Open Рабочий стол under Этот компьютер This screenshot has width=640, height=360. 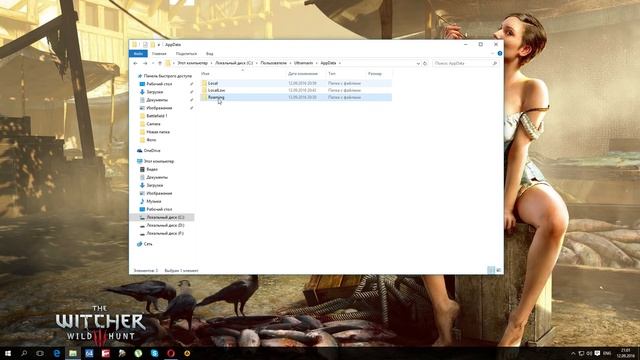(159, 209)
